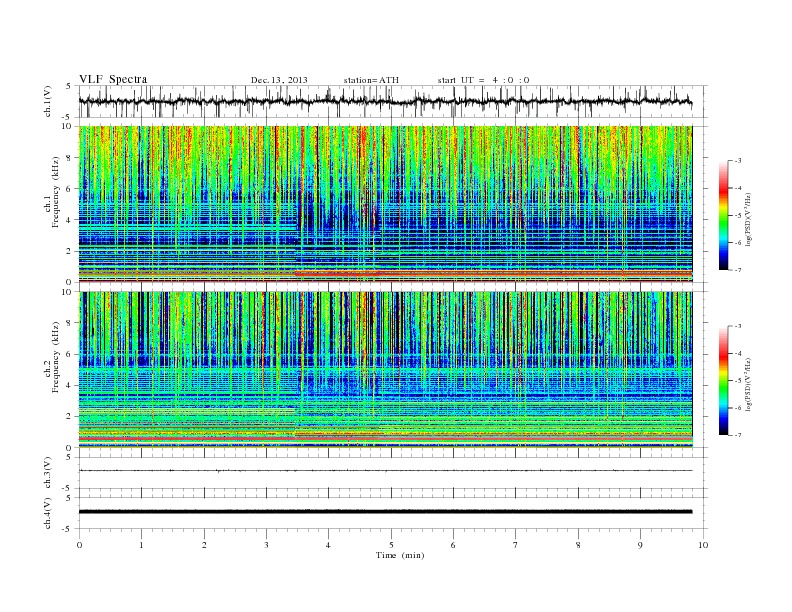Click the '5' tick on ch.4(V) axis
The height and width of the screenshot is (612, 792).
pyautogui.click(x=70, y=498)
